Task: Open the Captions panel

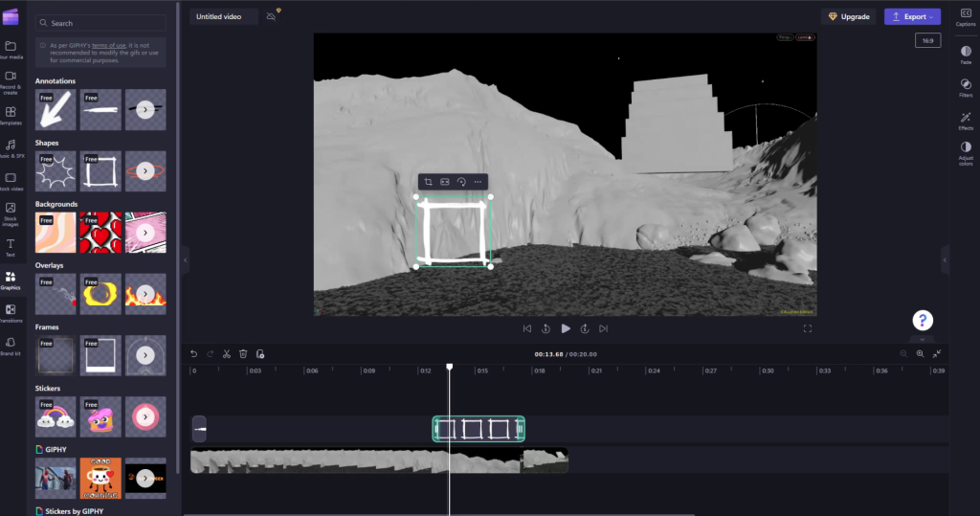Action: 966,17
